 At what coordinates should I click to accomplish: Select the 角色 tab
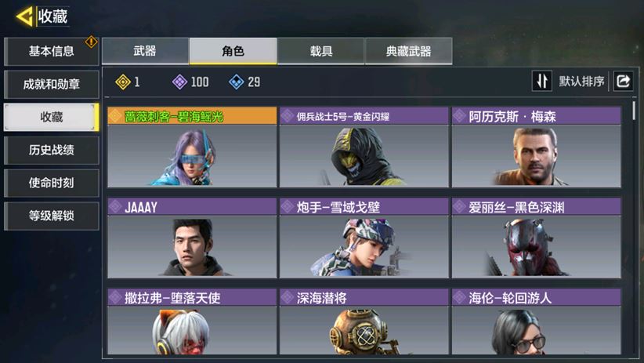pyautogui.click(x=233, y=51)
